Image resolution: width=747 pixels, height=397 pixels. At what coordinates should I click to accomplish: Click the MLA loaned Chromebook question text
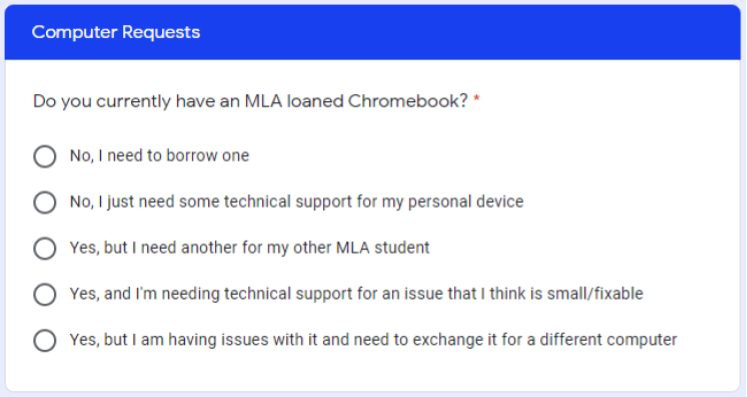pos(251,102)
